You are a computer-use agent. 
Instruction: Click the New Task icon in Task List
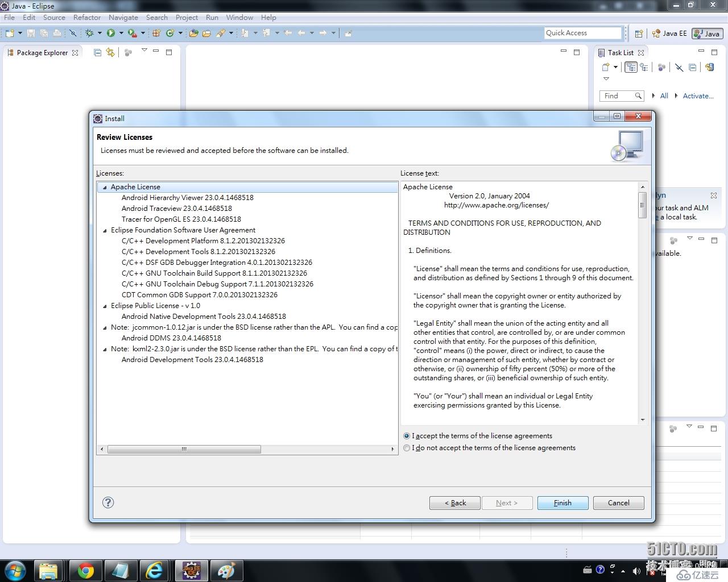pos(606,67)
